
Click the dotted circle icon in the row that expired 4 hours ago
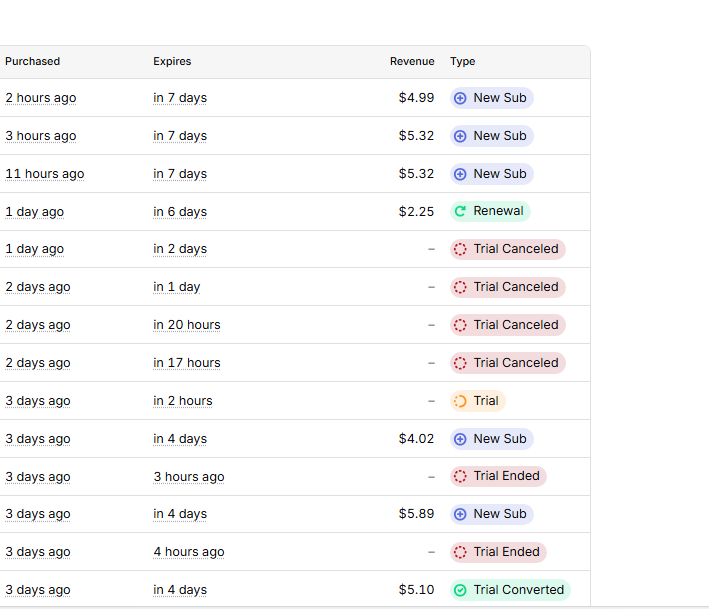(x=460, y=552)
